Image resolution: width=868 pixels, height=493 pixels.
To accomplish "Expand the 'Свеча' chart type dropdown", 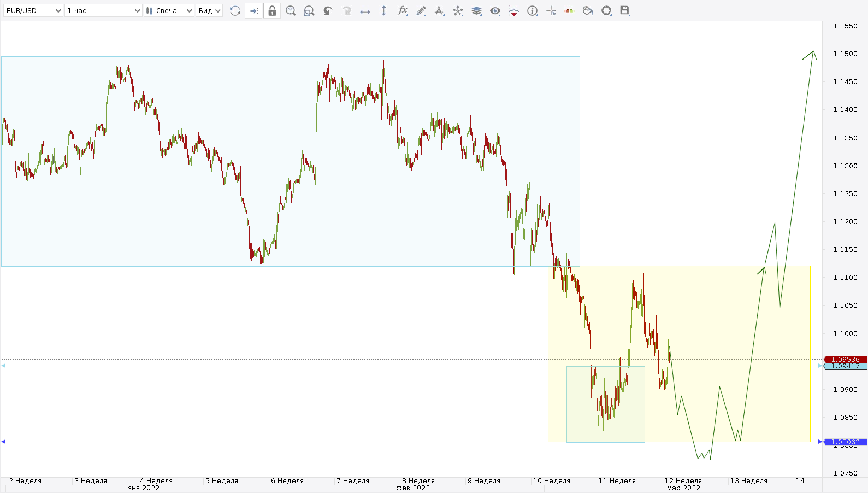I will (x=169, y=11).
